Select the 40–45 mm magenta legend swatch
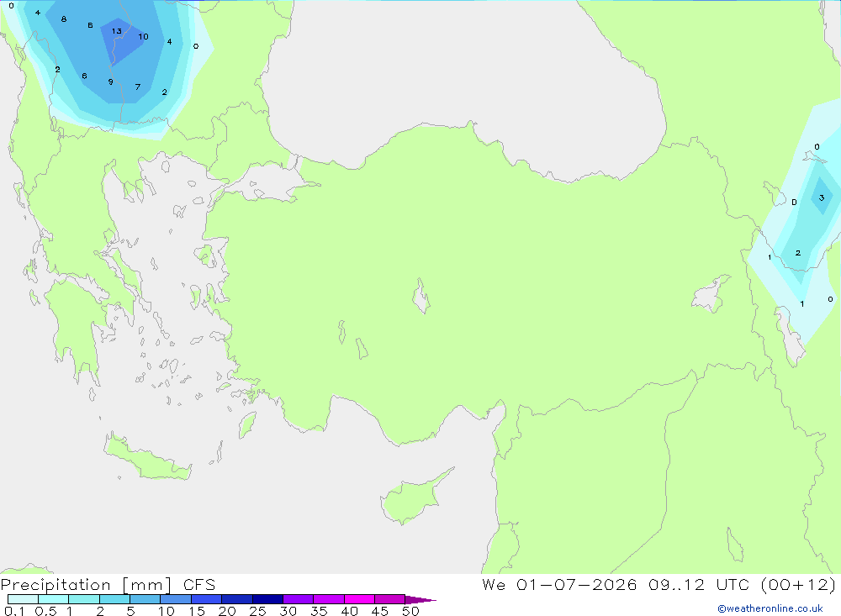 tap(359, 599)
